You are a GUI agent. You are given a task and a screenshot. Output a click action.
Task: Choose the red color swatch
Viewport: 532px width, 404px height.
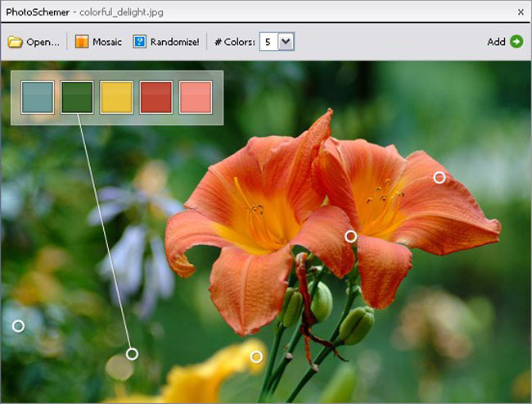156,97
